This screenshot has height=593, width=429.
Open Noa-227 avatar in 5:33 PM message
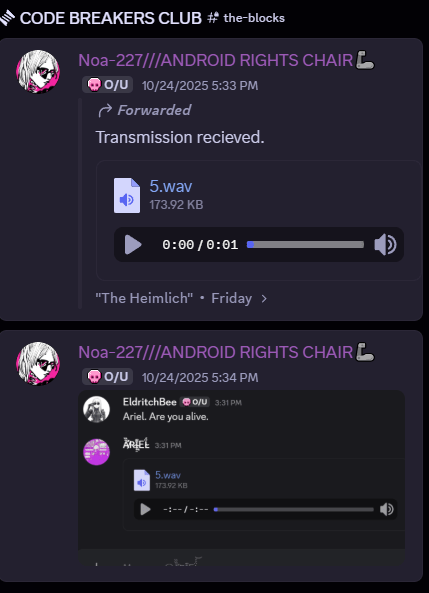coord(38,71)
